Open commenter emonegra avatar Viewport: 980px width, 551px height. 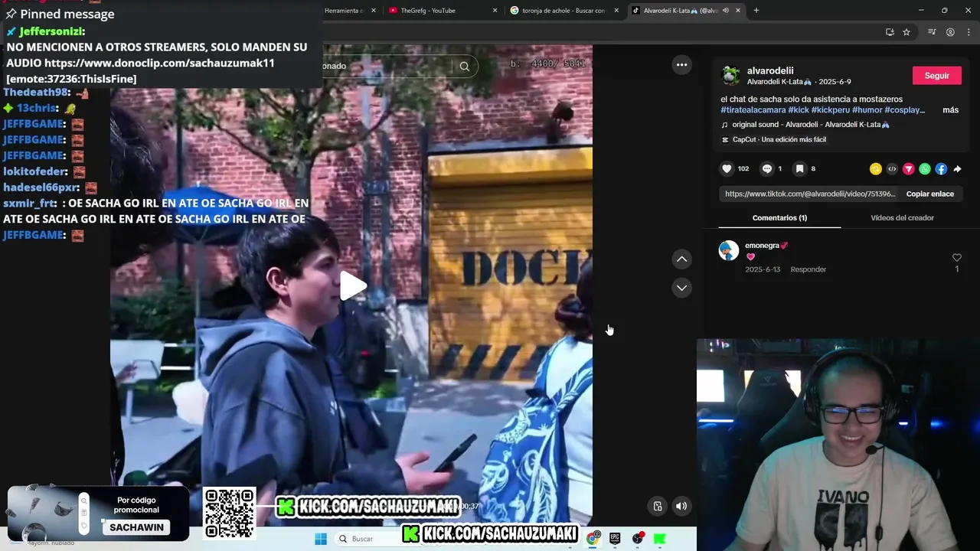coord(729,250)
